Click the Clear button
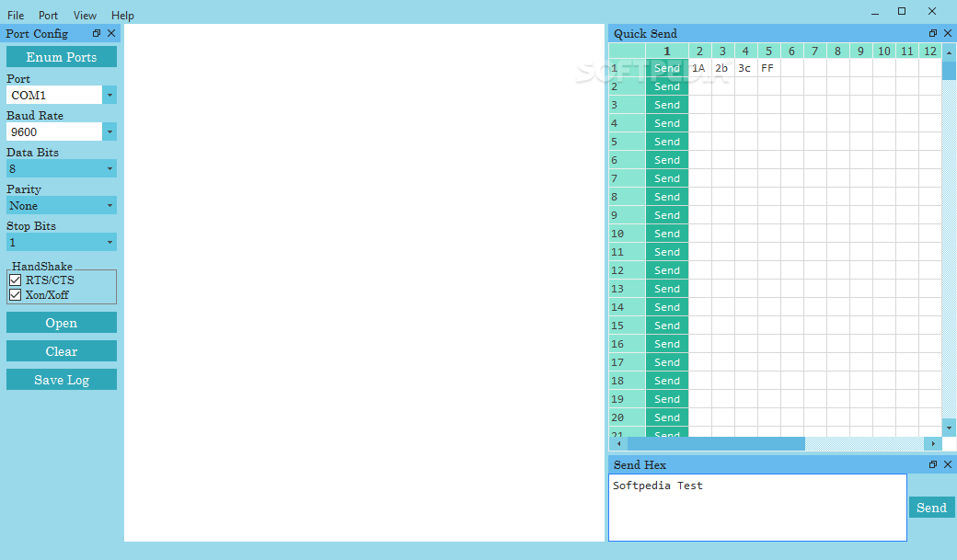 click(62, 351)
